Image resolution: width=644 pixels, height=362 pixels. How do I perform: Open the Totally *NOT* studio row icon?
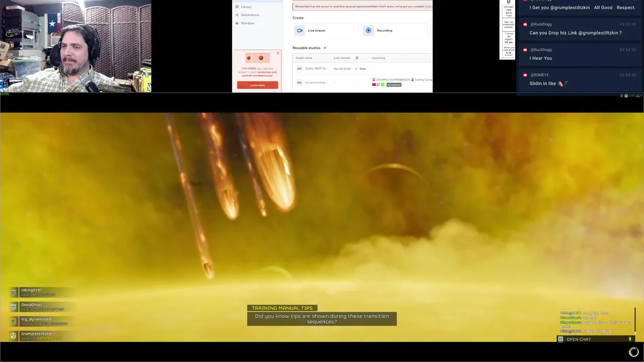pyautogui.click(x=299, y=68)
